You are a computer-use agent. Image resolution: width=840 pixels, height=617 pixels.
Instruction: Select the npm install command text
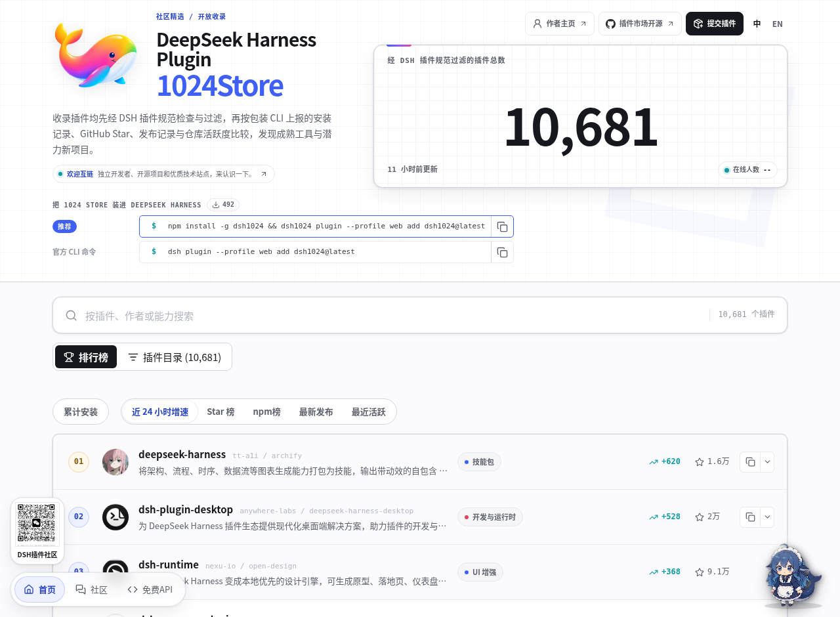[x=326, y=226]
